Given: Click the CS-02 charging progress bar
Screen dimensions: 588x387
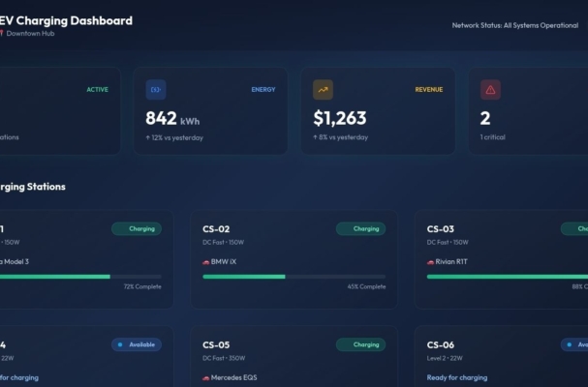Looking at the screenshot, I should (294, 277).
